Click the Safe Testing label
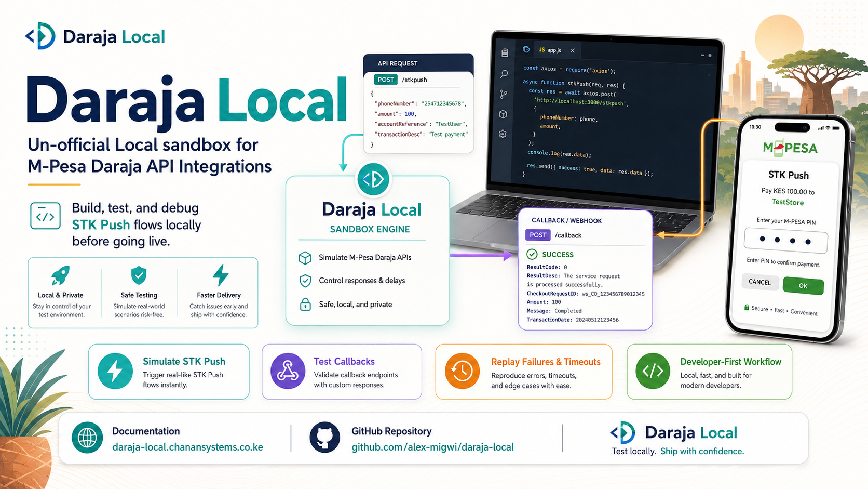This screenshot has height=489, width=868. pos(139,295)
